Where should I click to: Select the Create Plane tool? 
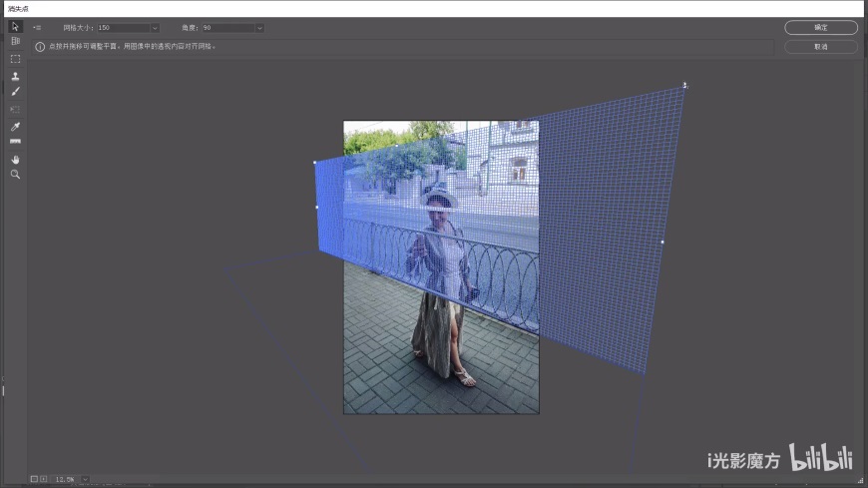(15, 41)
